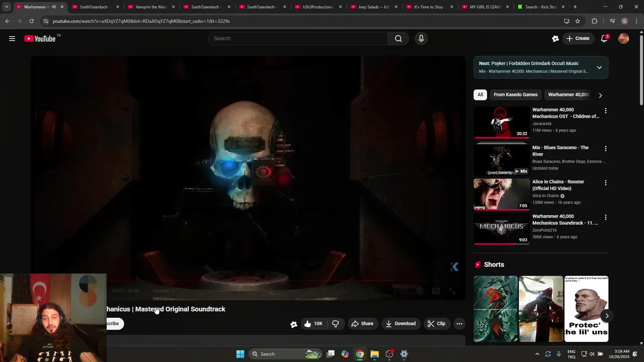
Task: Open options for Mechanicus Soundtrack 11 video
Action: tap(606, 217)
